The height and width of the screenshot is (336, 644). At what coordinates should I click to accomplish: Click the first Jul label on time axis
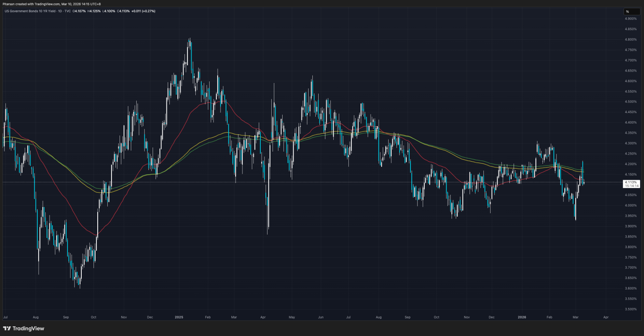pos(5,317)
